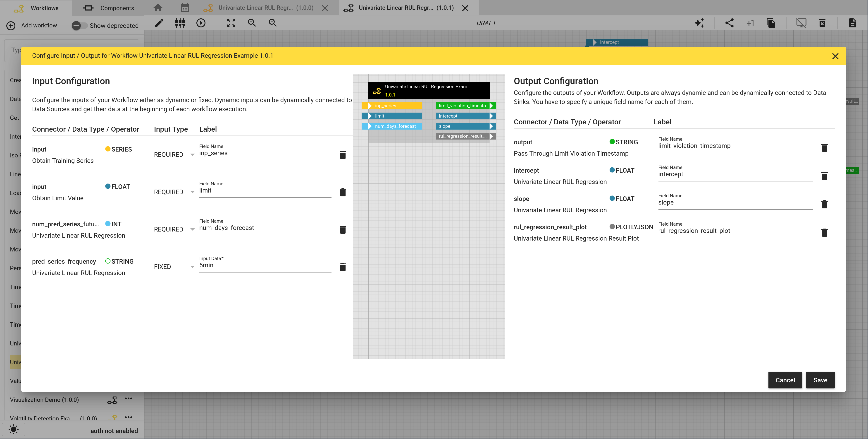Click the sparkle auto-layout icon
This screenshot has width=868, height=439.
point(699,23)
